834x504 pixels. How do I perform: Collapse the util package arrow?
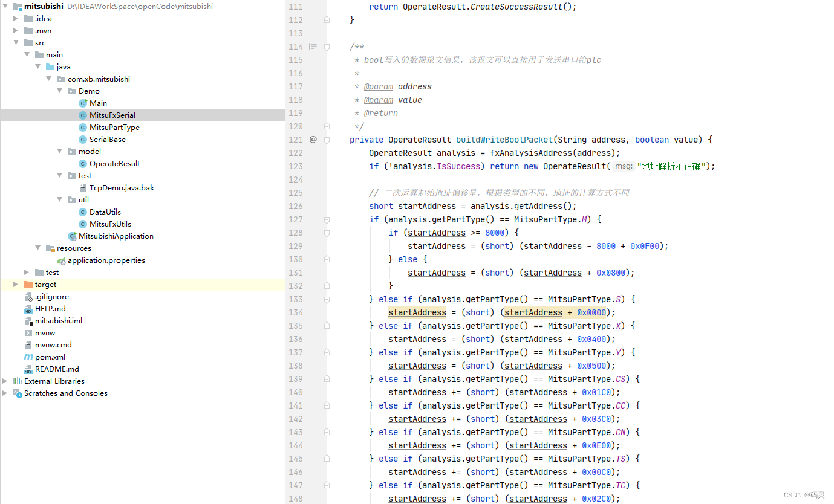click(60, 200)
